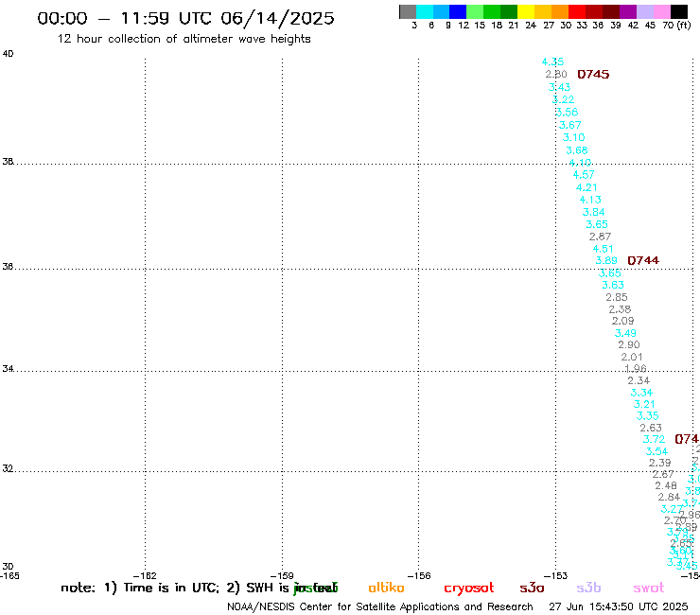Click the gray wave height value 2.90

point(629,344)
